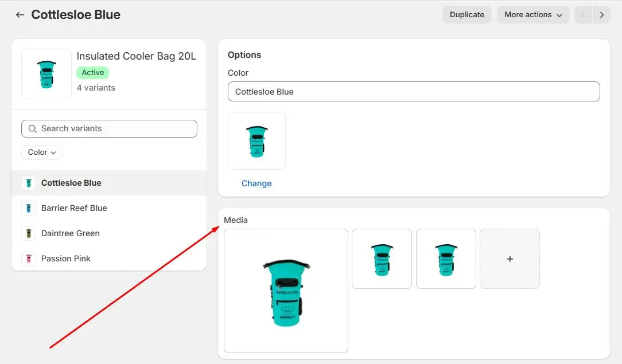The width and height of the screenshot is (622, 364).
Task: Click the Change link below variant image
Action: 256,183
